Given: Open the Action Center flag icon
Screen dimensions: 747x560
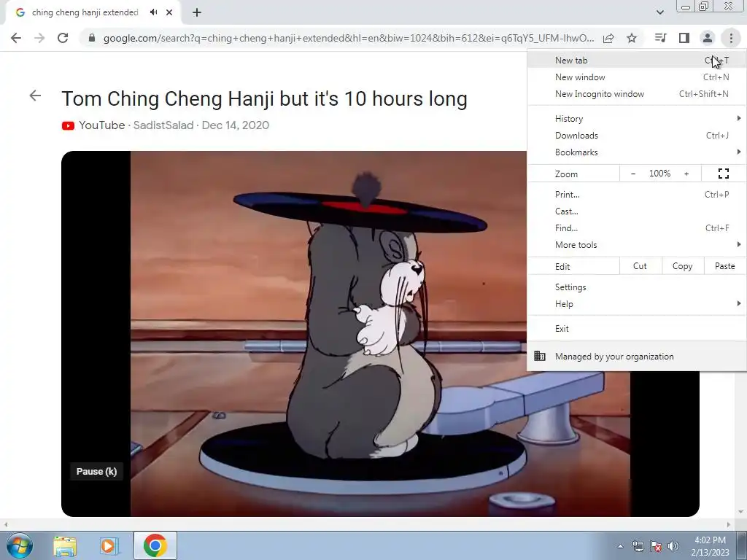Looking at the screenshot, I should coord(656,546).
